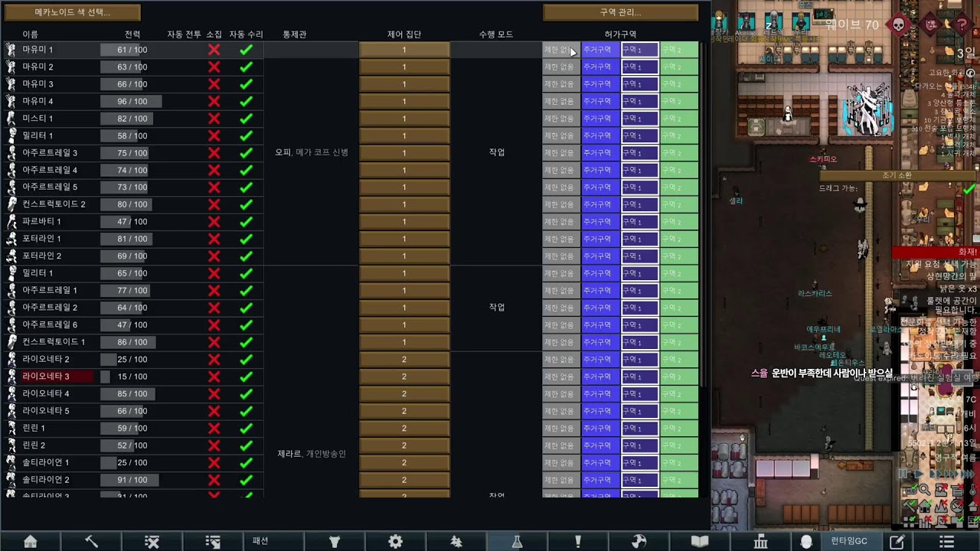Open the animals tab icon
The image size is (980, 551).
[x=335, y=541]
